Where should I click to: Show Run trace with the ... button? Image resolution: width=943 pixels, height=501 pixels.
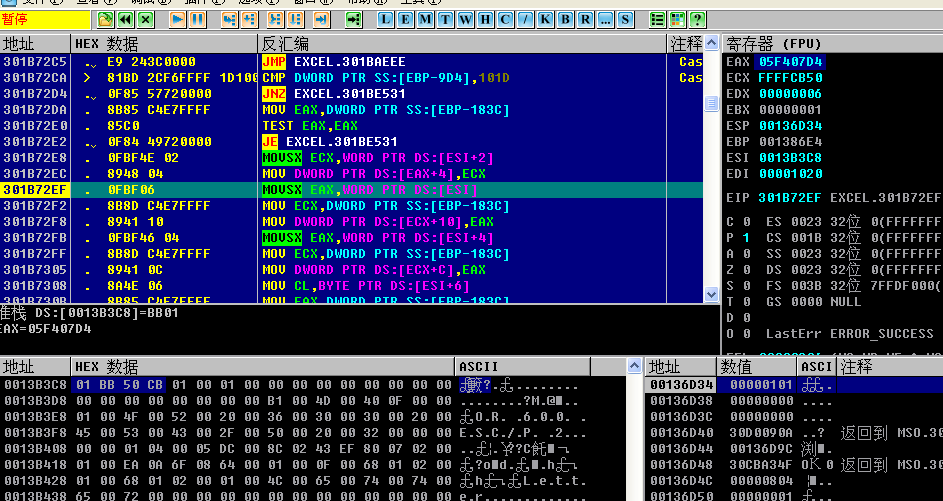605,19
